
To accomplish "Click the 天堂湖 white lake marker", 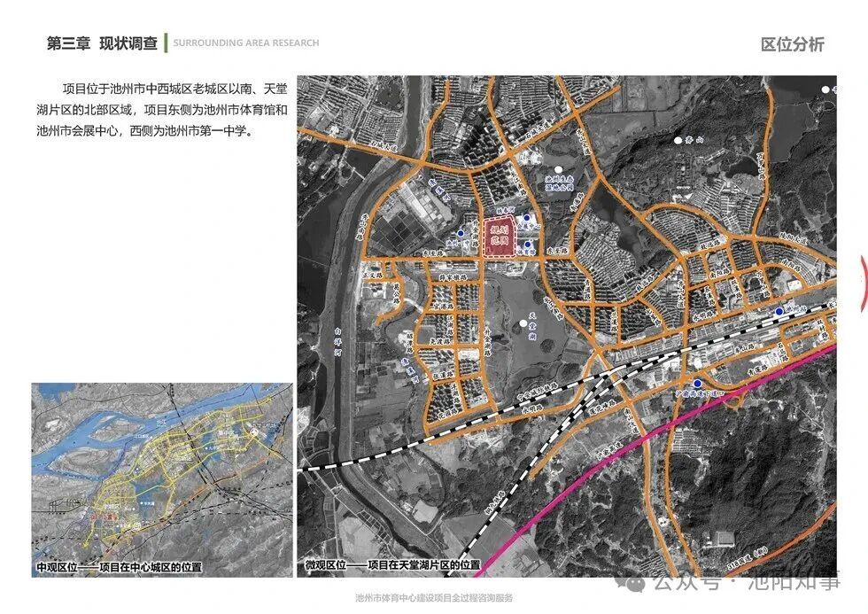I will (x=523, y=323).
